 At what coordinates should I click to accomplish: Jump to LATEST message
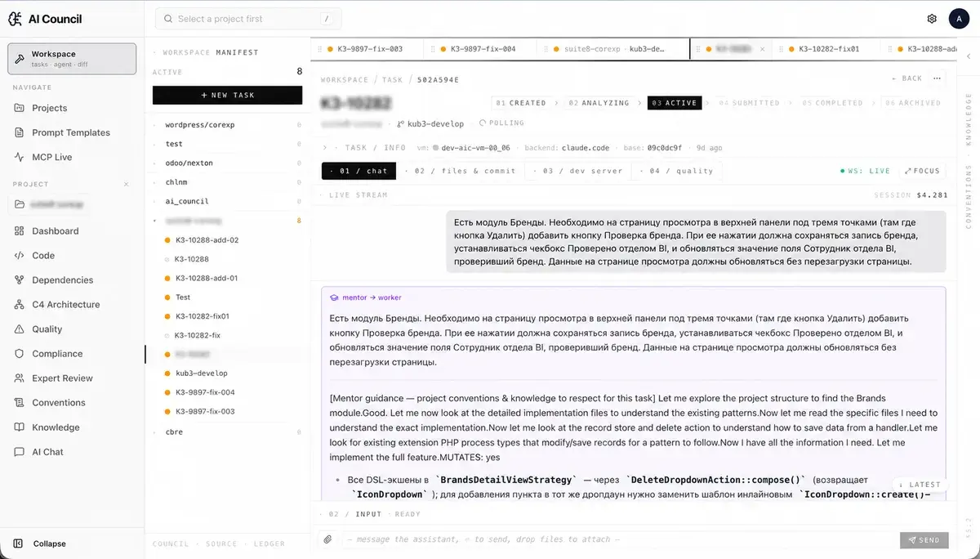point(920,484)
